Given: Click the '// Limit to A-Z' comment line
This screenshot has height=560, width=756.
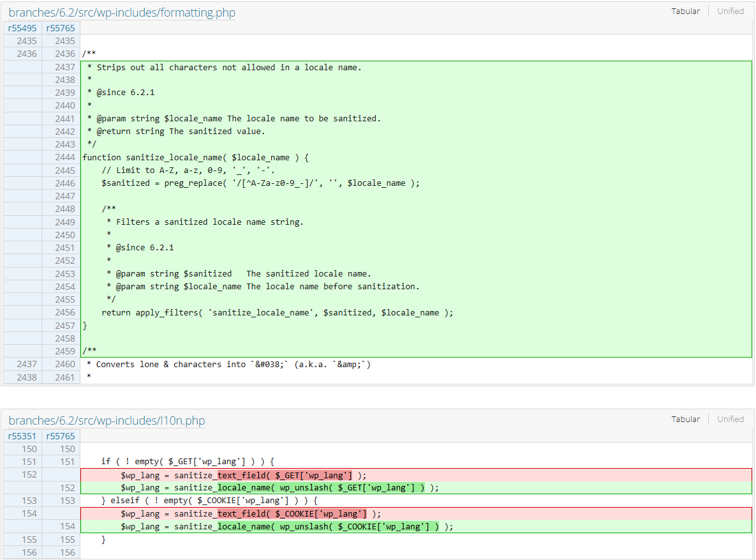Looking at the screenshot, I should coord(188,170).
